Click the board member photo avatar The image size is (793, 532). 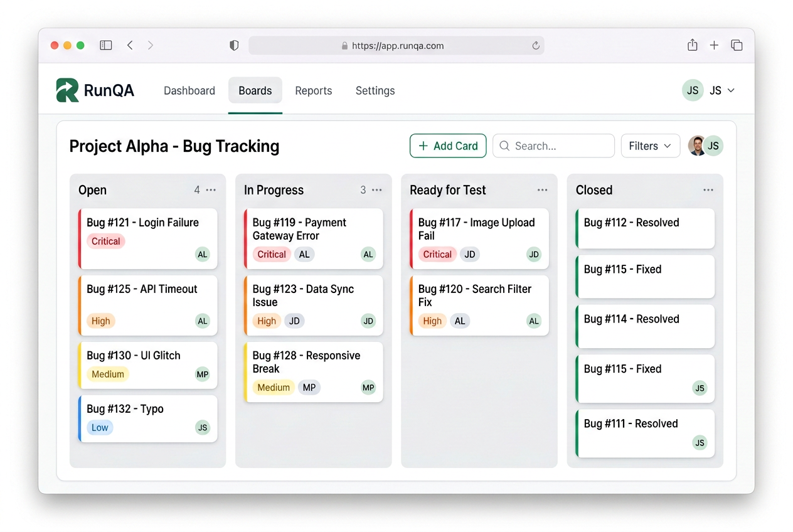click(697, 146)
